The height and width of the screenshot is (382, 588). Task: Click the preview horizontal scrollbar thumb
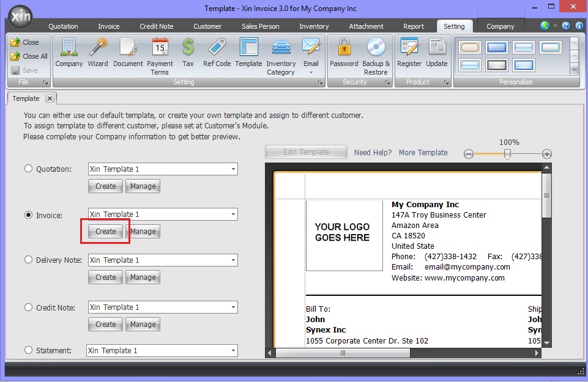coord(343,353)
